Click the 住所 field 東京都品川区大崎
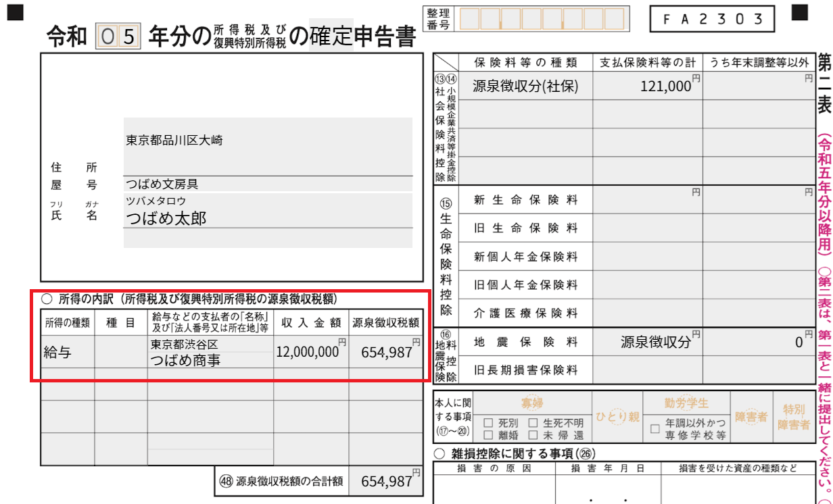 tap(268, 146)
